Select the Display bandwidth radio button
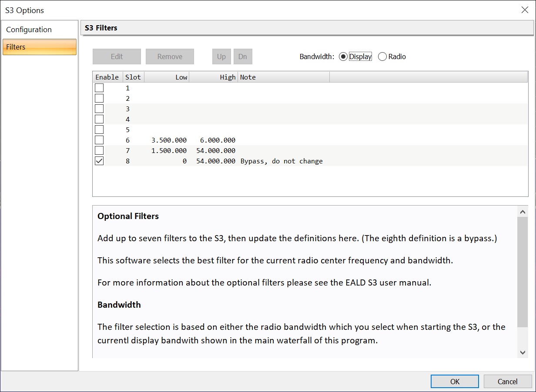Viewport: 536px width, 392px height. point(343,56)
